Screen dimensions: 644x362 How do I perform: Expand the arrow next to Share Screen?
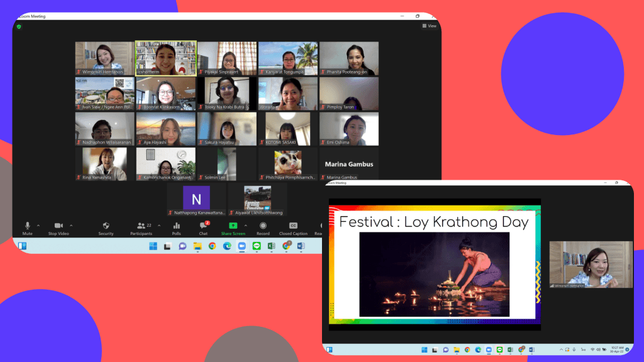click(x=245, y=225)
